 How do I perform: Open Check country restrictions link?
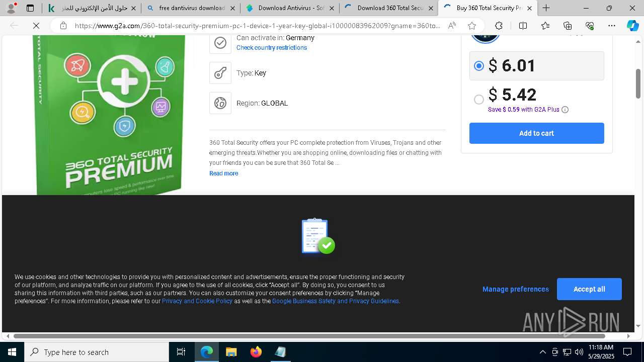coord(272,48)
